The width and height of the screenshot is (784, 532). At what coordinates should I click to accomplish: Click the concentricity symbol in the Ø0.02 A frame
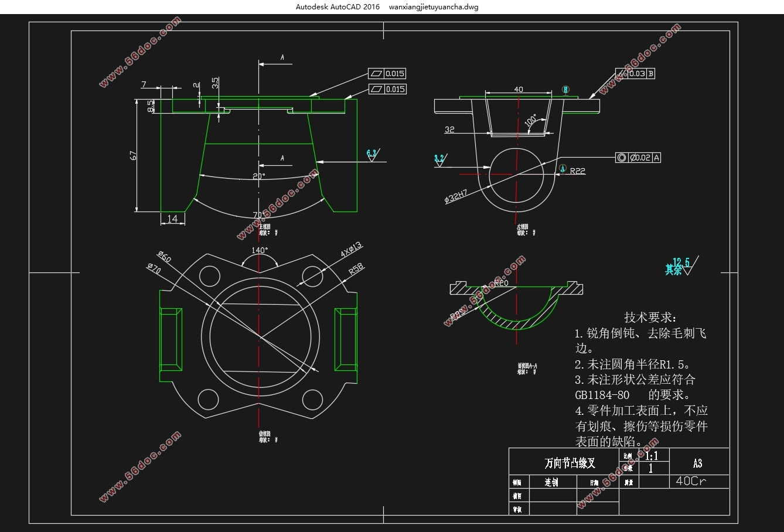pos(622,158)
